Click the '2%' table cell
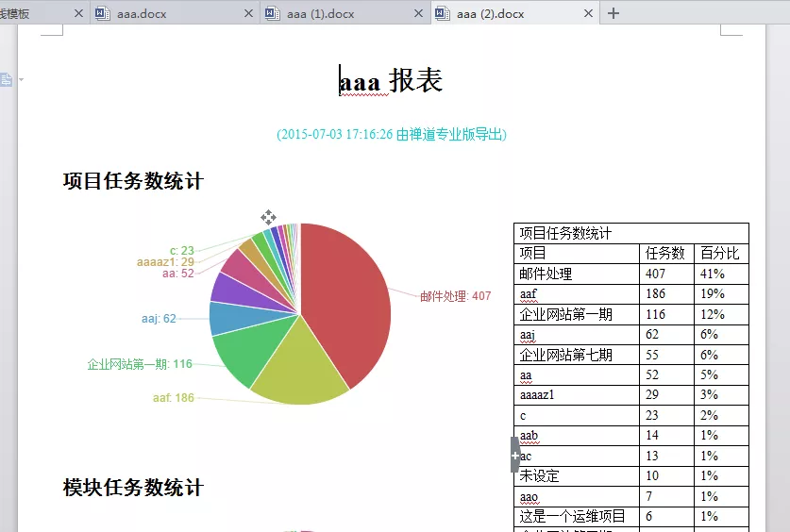 click(721, 415)
